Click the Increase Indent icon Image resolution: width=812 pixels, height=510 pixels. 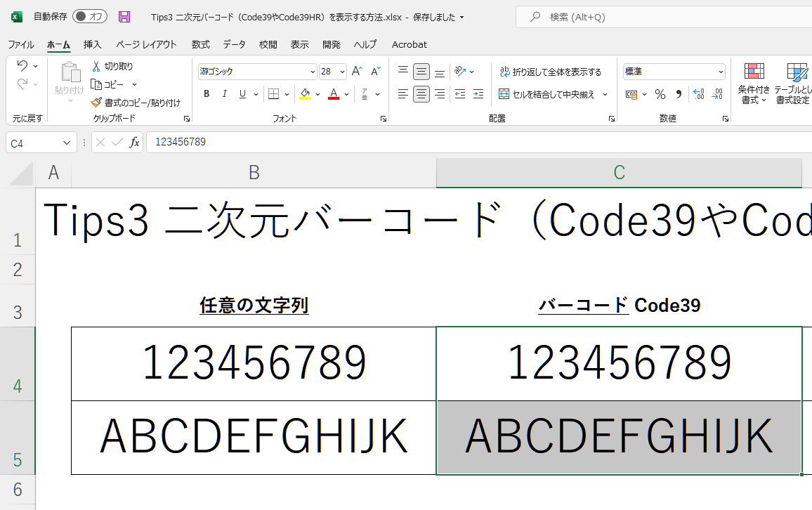[x=478, y=94]
